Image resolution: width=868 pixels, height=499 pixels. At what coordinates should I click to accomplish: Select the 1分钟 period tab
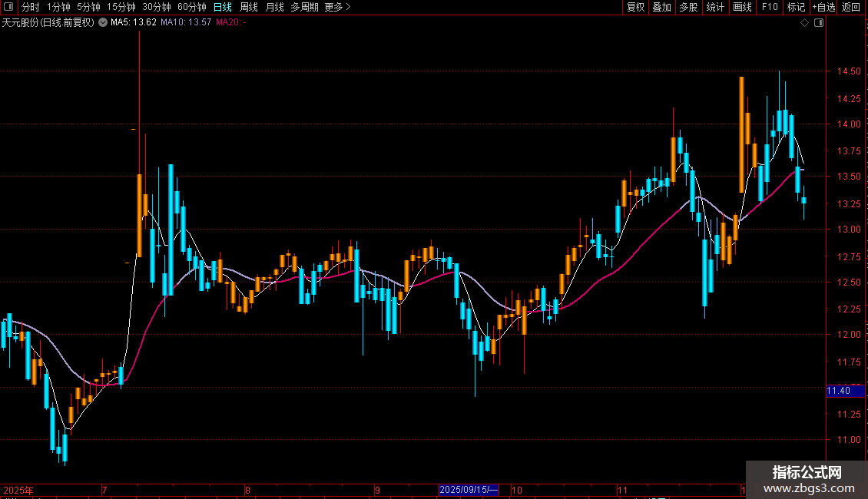[58, 7]
